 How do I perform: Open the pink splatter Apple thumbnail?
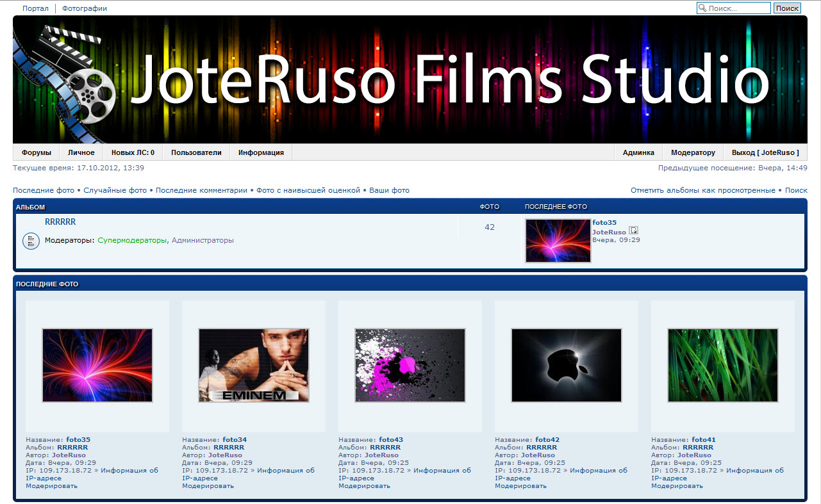pos(410,365)
